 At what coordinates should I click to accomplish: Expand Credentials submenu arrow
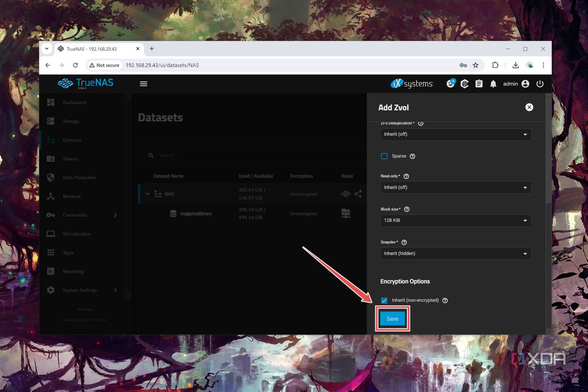pos(115,215)
